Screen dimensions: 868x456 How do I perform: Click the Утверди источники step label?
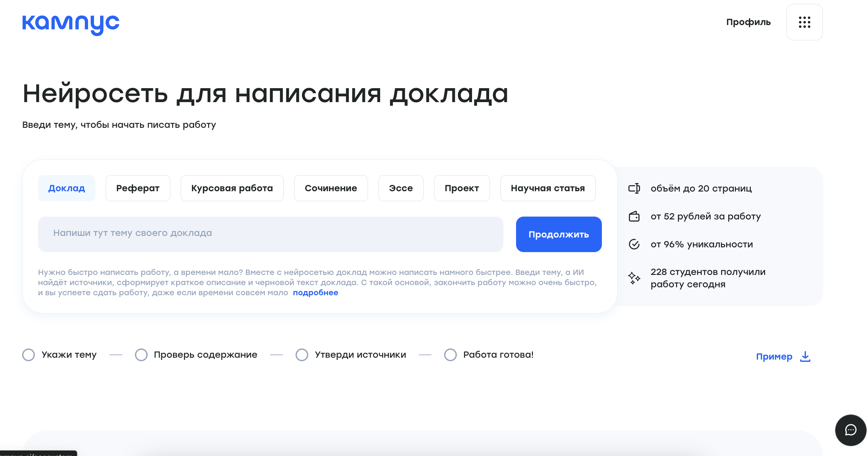[x=361, y=355]
